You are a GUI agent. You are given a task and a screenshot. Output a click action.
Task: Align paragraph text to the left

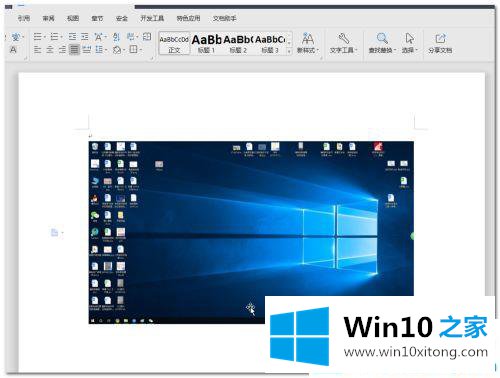point(38,50)
